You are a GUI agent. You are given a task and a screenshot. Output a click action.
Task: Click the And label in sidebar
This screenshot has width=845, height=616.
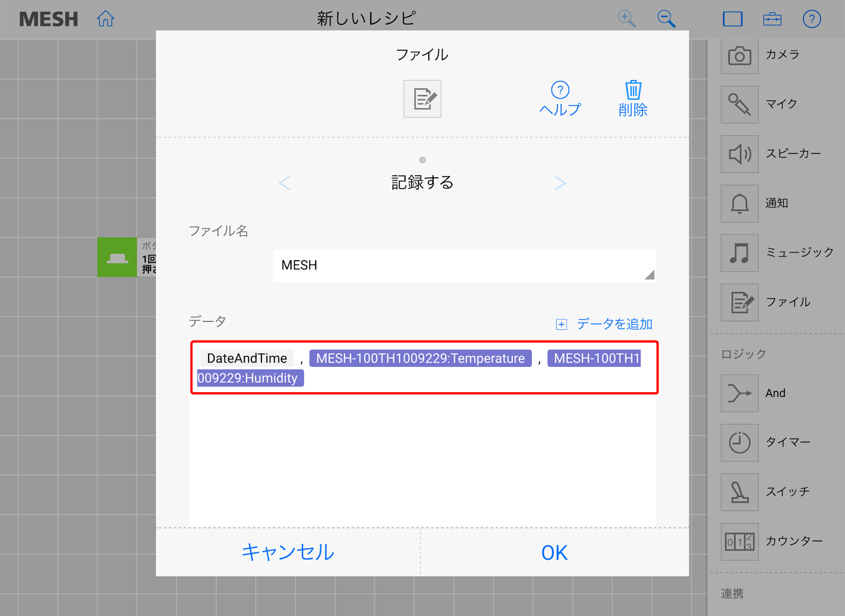coord(775,393)
